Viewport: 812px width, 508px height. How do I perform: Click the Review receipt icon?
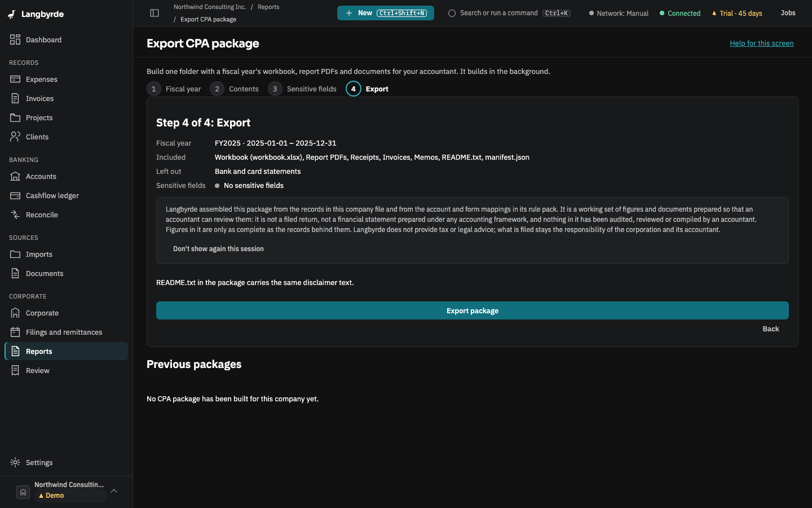(x=15, y=370)
